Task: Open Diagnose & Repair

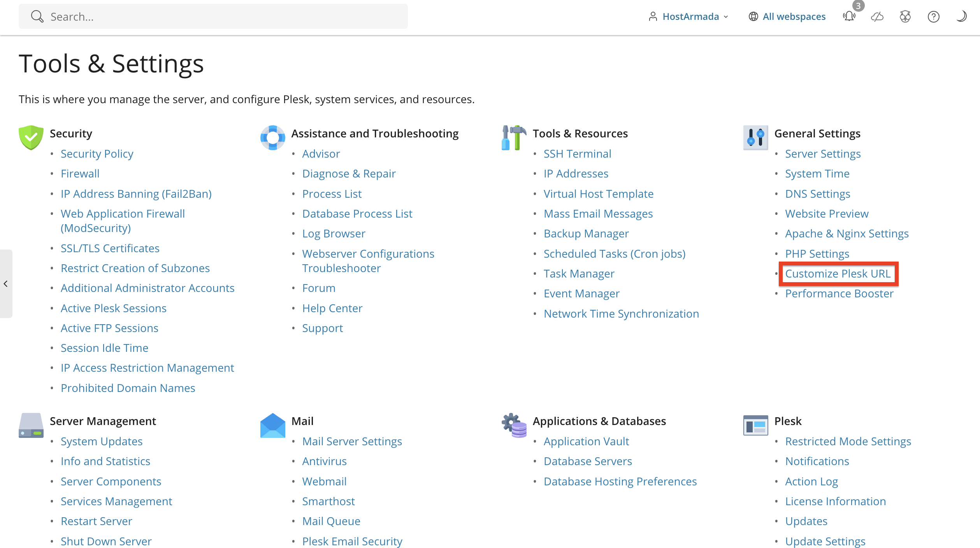Action: point(349,174)
